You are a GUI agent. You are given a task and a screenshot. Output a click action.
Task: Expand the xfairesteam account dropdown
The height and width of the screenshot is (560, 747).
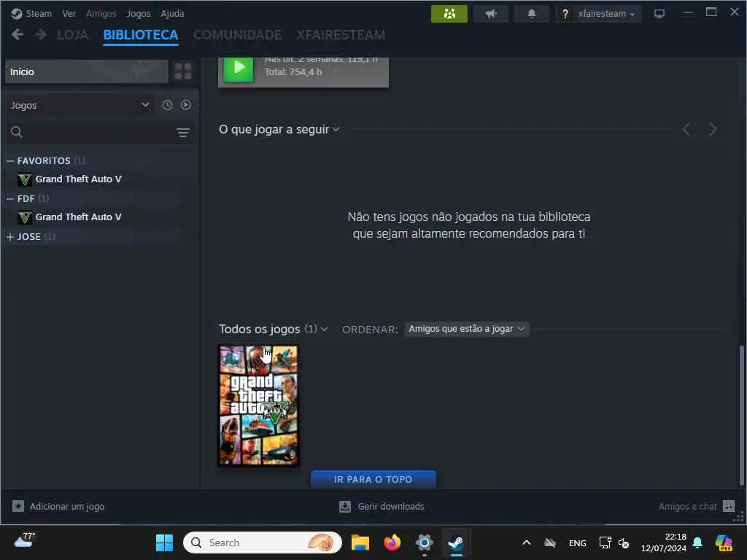[606, 14]
